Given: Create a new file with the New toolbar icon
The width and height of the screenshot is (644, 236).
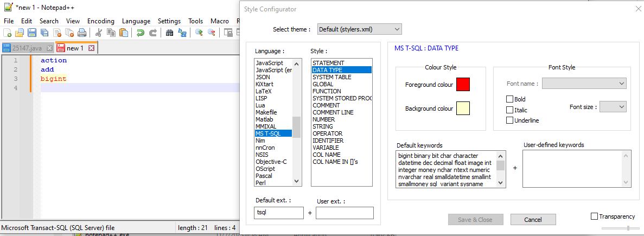Looking at the screenshot, I should 8,33.
